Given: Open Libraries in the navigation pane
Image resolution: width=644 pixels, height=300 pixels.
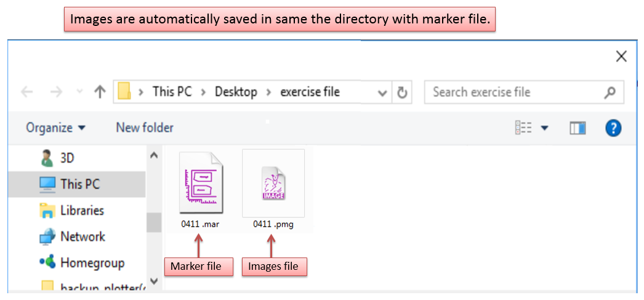Looking at the screenshot, I should 82,211.
